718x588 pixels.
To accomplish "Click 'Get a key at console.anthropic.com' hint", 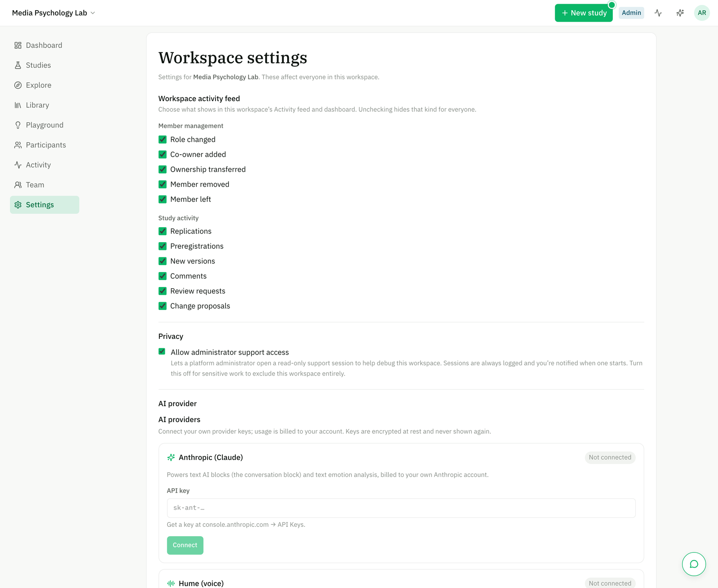I will pyautogui.click(x=236, y=525).
